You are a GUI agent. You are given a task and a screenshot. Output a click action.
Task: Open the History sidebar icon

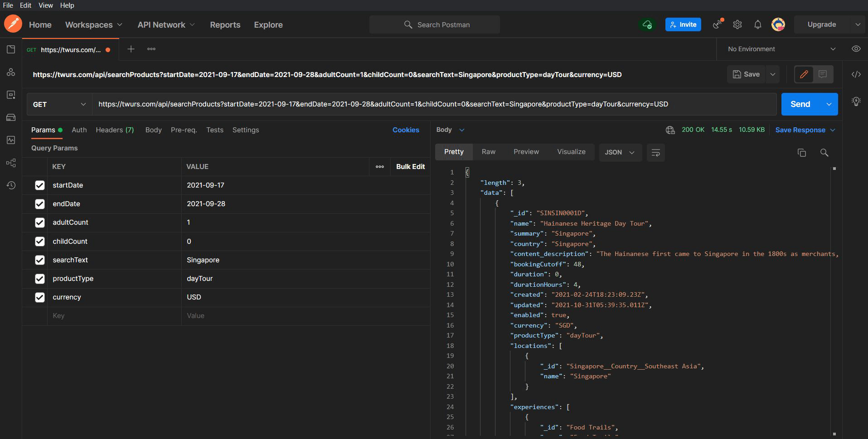click(x=11, y=185)
